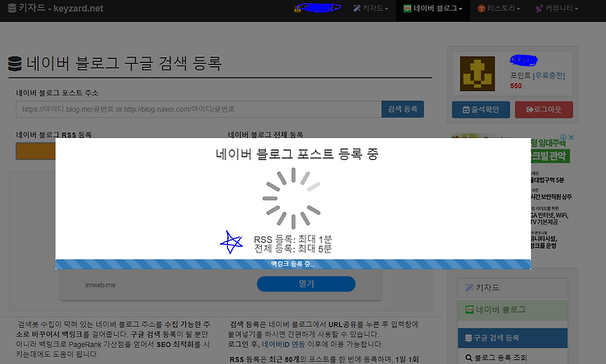Viewport: 606px width, 364px height.
Task: Click the Naver blog post address input
Action: 199,109
